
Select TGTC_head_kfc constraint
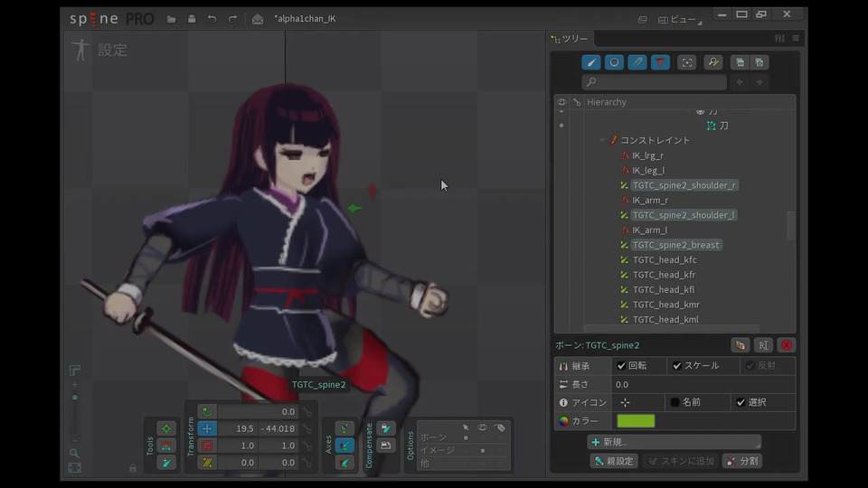(665, 259)
